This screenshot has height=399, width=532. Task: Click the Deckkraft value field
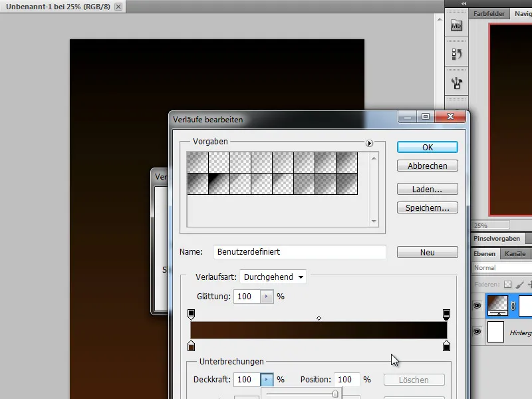click(247, 379)
